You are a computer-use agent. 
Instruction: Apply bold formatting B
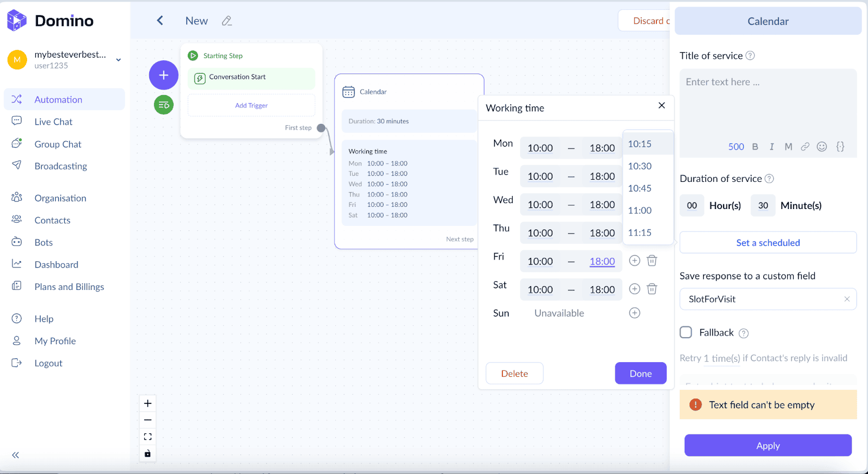pyautogui.click(x=755, y=147)
